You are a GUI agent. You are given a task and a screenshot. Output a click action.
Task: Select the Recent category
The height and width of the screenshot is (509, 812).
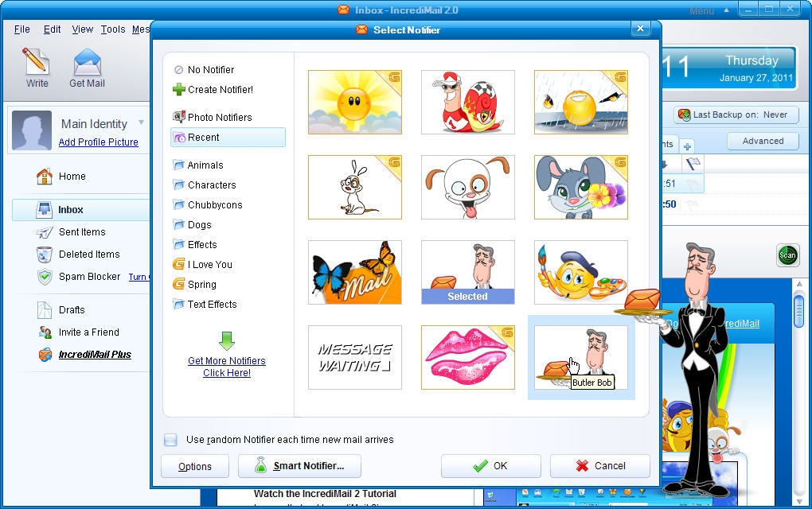pyautogui.click(x=228, y=138)
